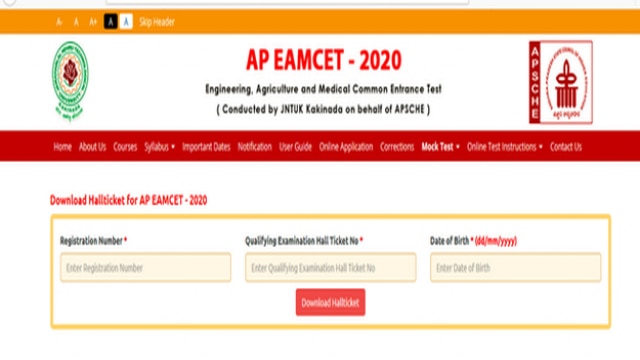Viewport: 640px width, 360px height.
Task: Click the Skip Header link
Action: pyautogui.click(x=157, y=22)
